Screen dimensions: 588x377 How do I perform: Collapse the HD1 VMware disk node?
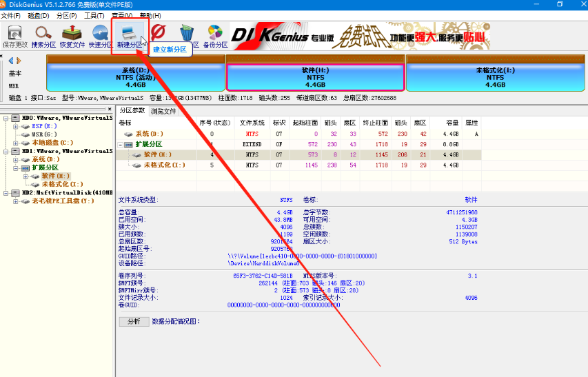click(x=6, y=152)
